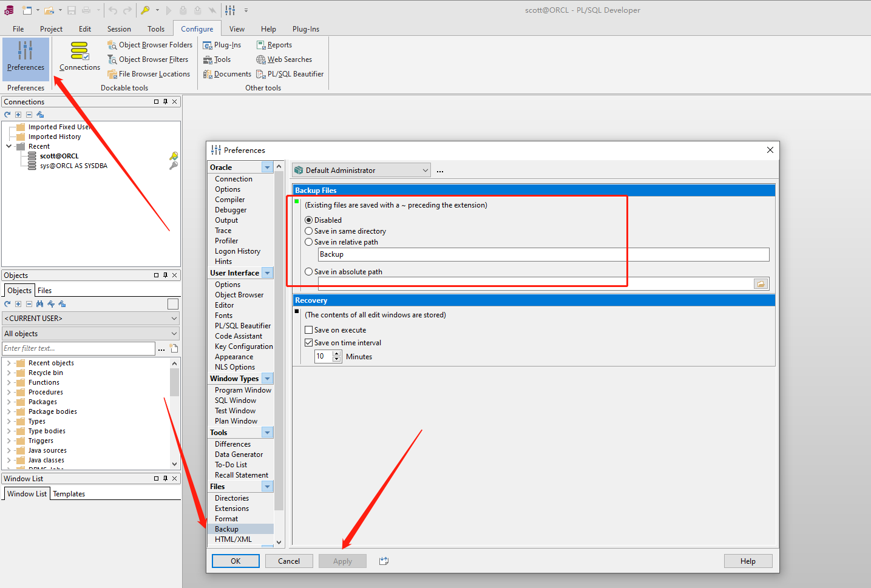Expand the Recycle bin tree folder
The width and height of the screenshot is (871, 588).
click(8, 373)
